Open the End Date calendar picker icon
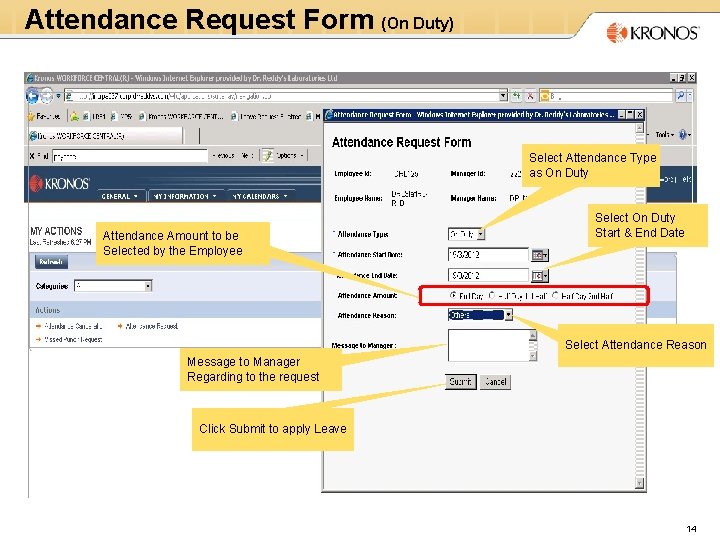This screenshot has height=540, width=720. pos(540,276)
